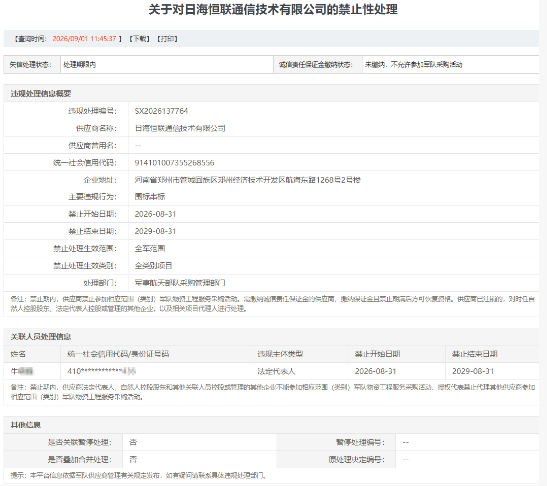547x486 pixels.
Task: Click the 其他信息 section header
Action: coord(25,425)
